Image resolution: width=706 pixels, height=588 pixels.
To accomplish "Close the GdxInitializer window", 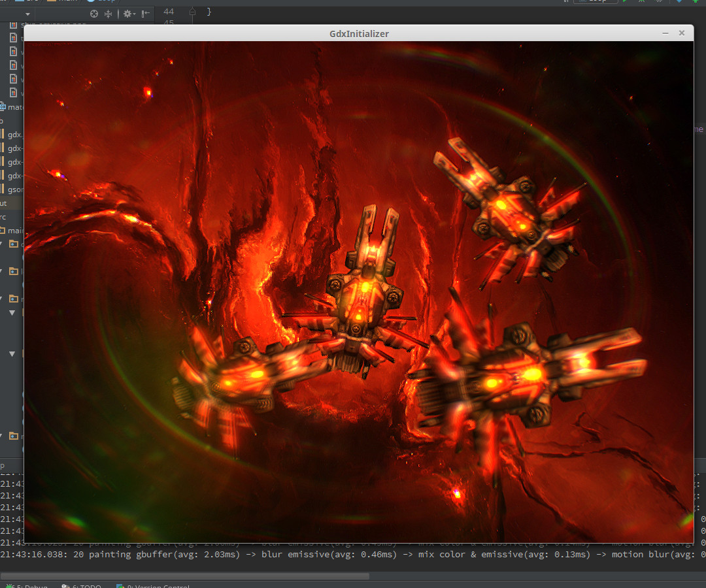I will tap(682, 33).
